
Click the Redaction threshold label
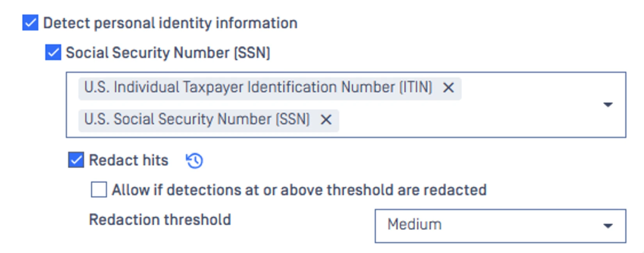160,220
